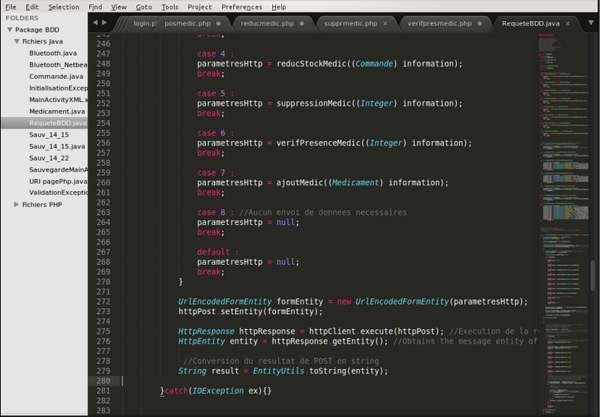600x417 pixels.
Task: Open the Selection menu
Action: click(63, 6)
